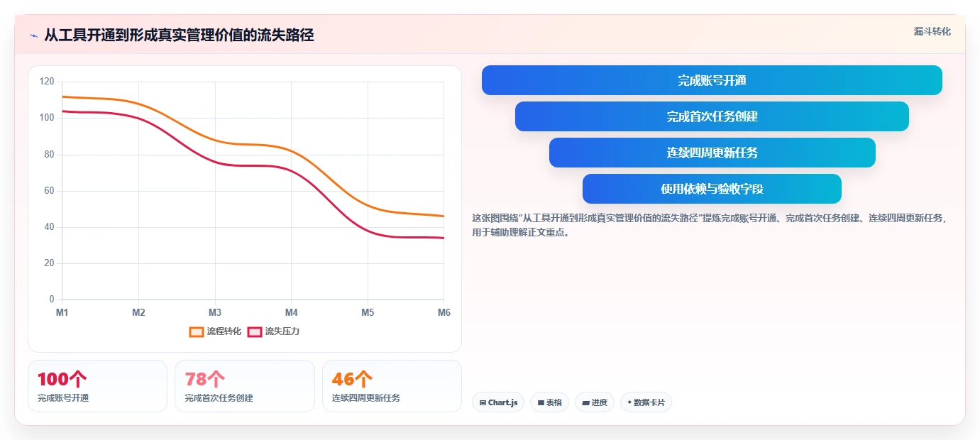The width and height of the screenshot is (980, 440).
Task: Click the lightning icon beside the title
Action: point(33,35)
